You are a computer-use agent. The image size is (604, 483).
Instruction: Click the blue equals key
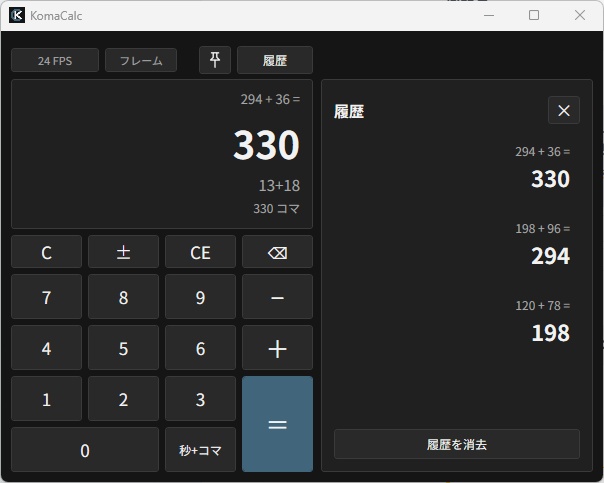pyautogui.click(x=277, y=424)
